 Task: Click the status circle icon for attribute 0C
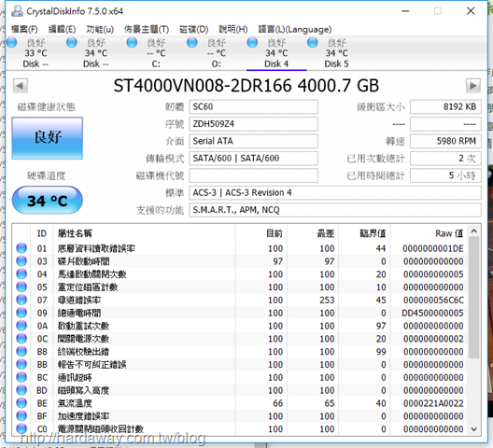21,338
